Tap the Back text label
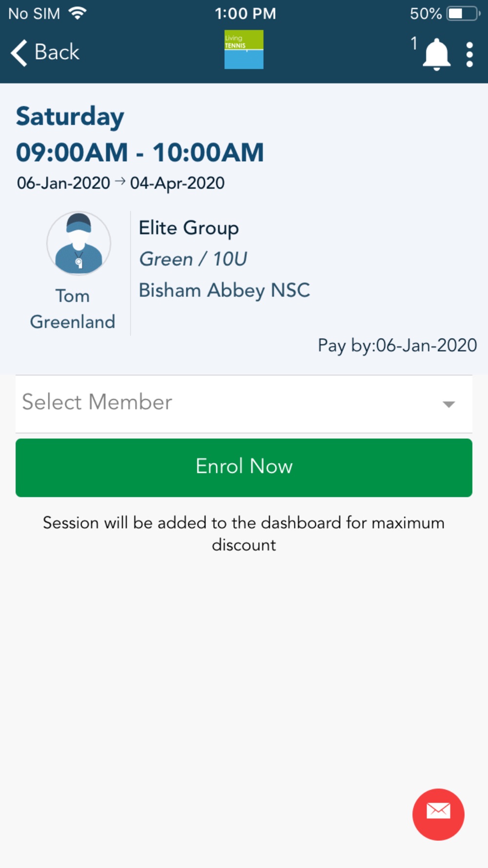 click(x=57, y=52)
